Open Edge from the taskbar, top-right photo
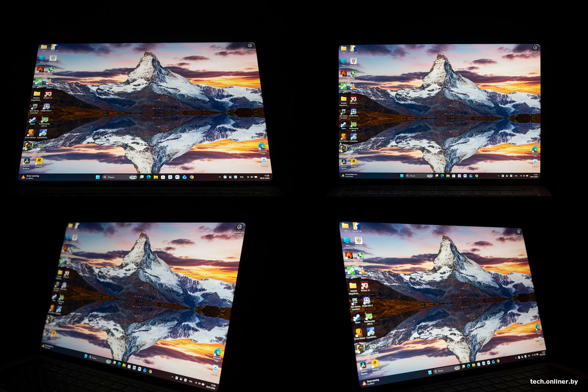The width and height of the screenshot is (588, 392). click(x=442, y=175)
